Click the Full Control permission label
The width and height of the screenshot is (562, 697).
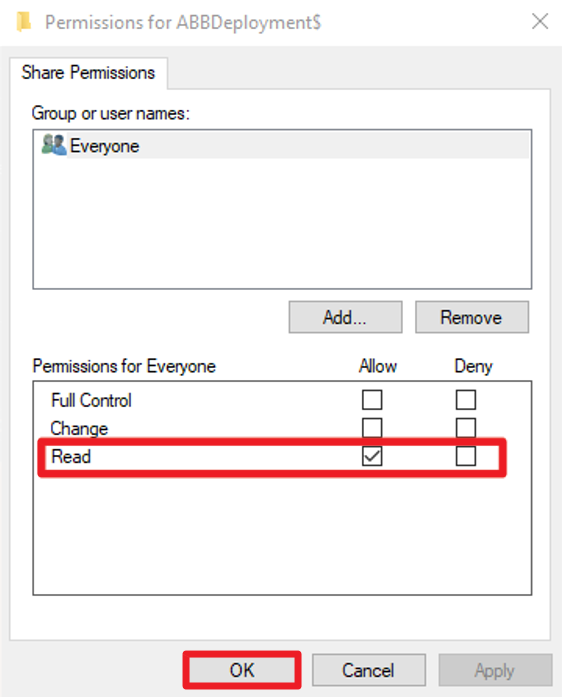tap(91, 401)
